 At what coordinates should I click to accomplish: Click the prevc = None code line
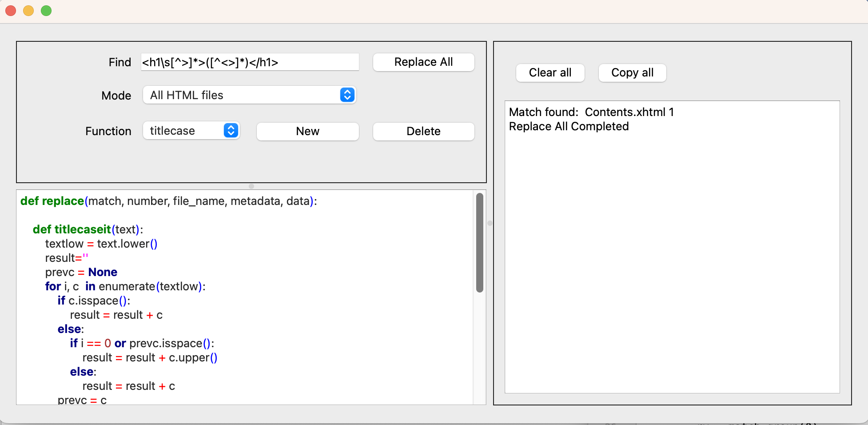tap(81, 272)
